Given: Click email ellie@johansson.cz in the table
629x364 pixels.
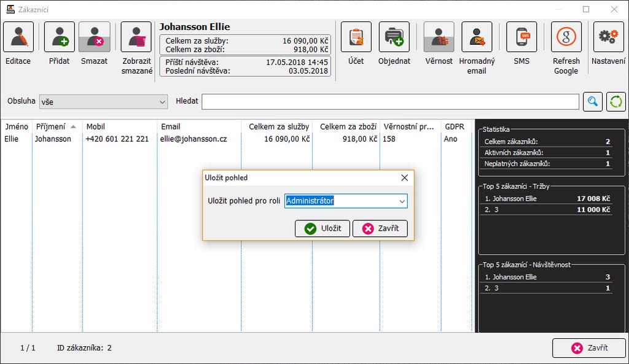Looking at the screenshot, I should (193, 139).
